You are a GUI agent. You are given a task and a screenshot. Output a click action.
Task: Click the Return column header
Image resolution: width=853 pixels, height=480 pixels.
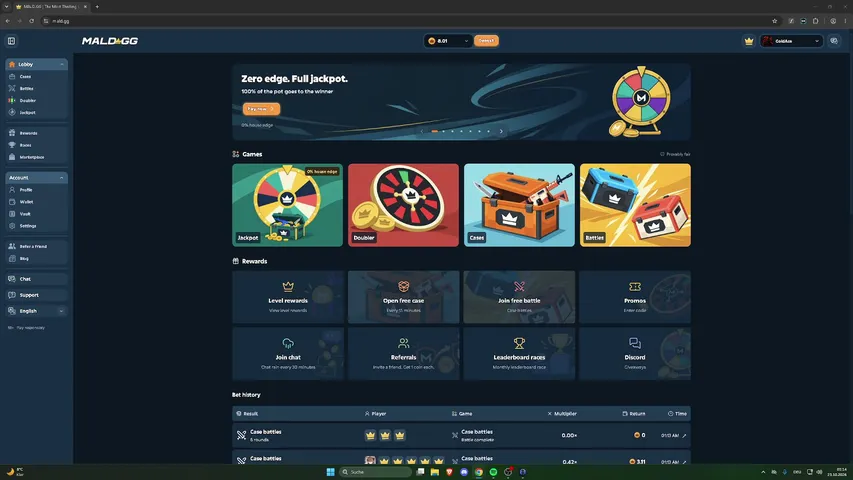[x=634, y=414]
